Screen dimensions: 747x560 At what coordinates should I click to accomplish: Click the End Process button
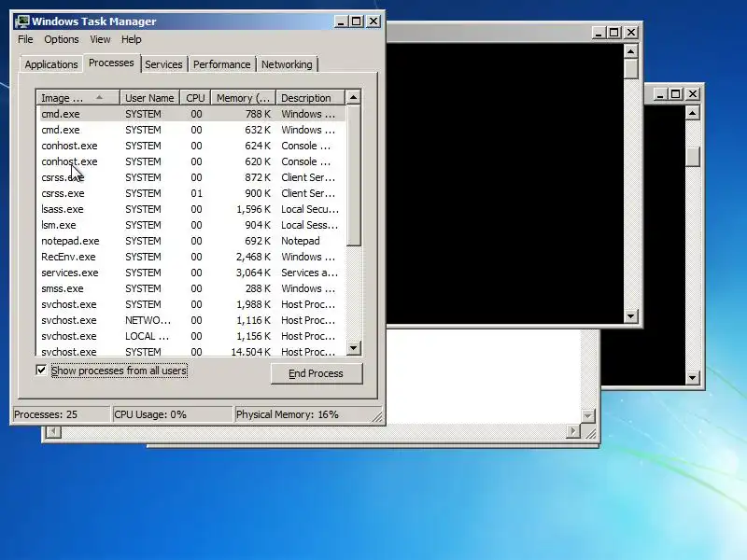click(x=317, y=373)
